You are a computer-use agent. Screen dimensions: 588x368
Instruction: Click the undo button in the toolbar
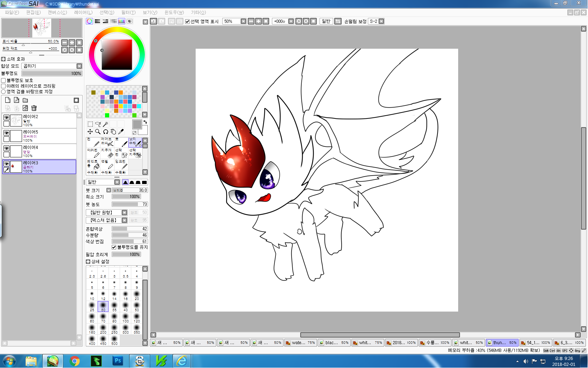point(154,21)
